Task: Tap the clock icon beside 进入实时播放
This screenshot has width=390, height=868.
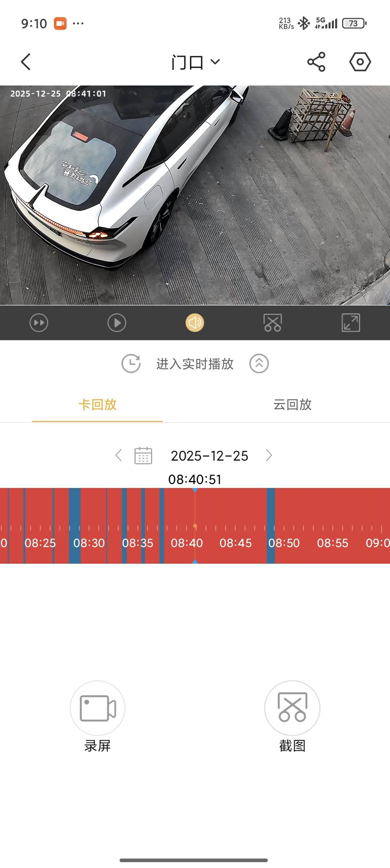Action: click(x=131, y=364)
